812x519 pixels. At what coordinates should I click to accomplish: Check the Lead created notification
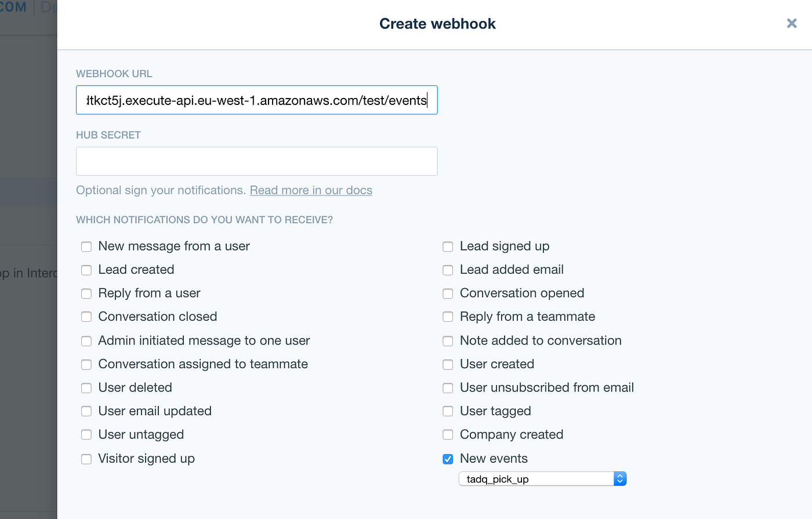tap(86, 270)
